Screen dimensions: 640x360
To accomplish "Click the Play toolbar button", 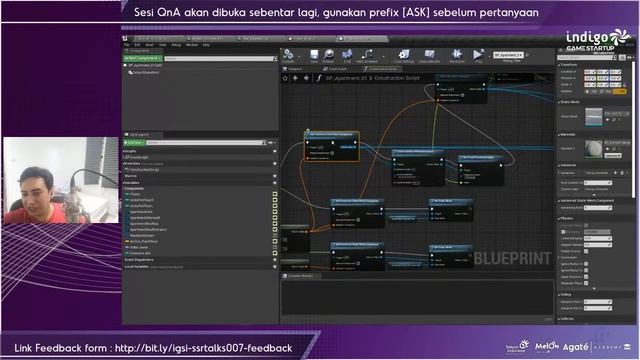I will click(478, 56).
